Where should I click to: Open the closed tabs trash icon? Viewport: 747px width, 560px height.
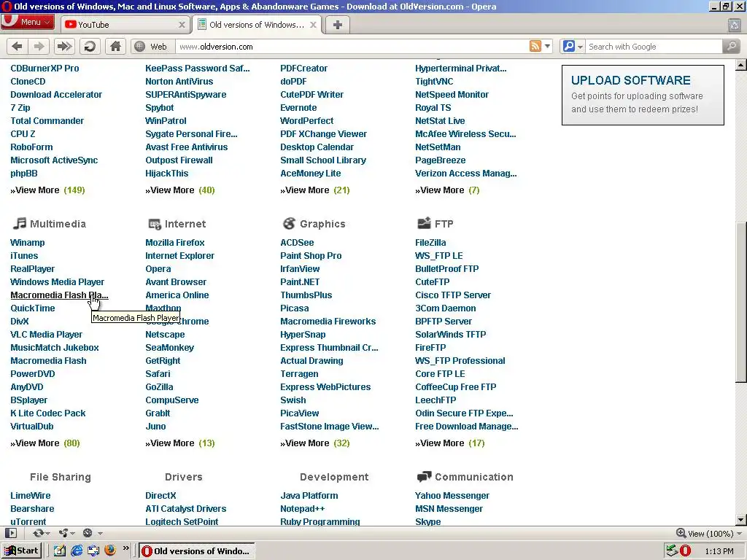pos(734,26)
